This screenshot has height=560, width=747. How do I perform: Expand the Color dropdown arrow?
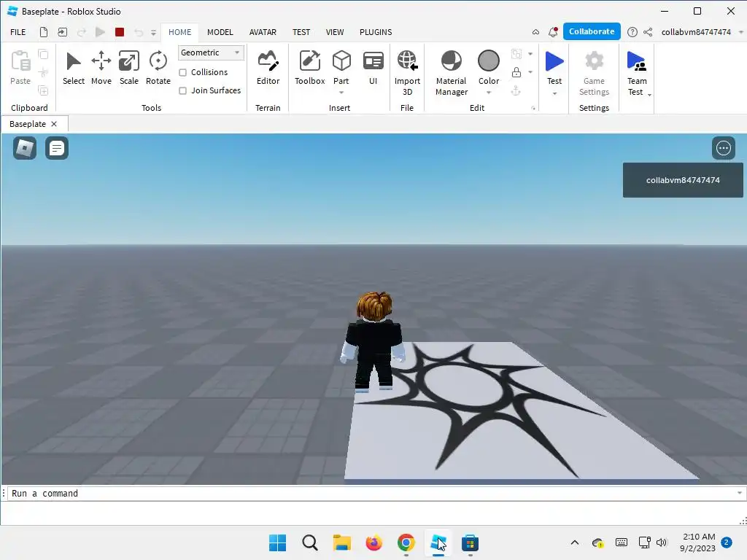click(488, 93)
